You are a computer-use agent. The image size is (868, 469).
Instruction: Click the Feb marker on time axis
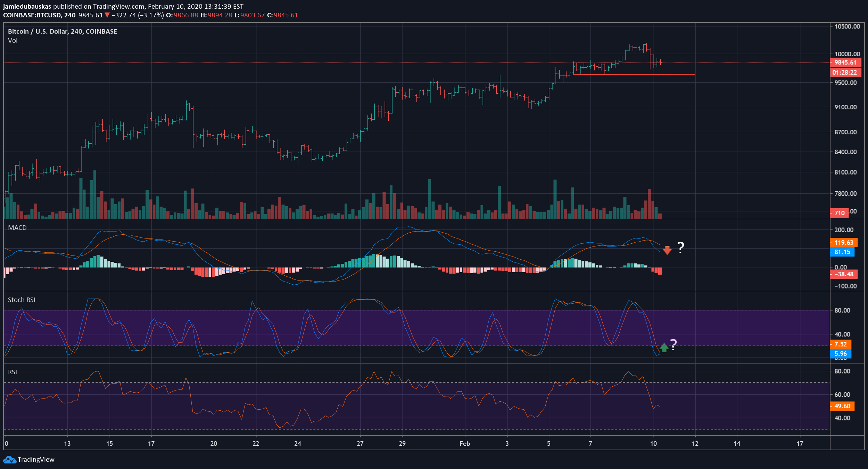tap(465, 444)
